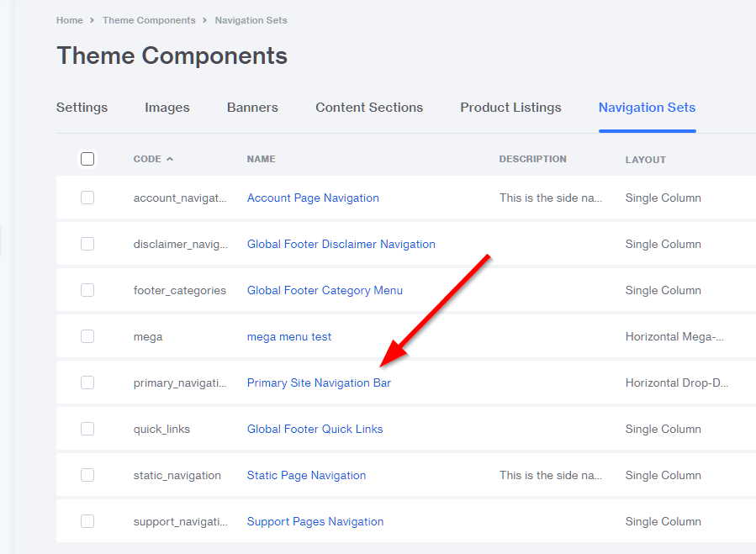Tick the primary_navigation row checkbox

point(87,383)
